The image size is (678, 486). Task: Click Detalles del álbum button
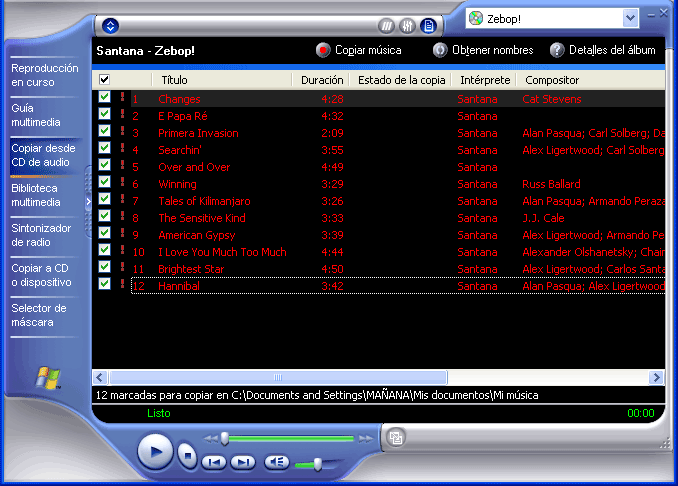(x=603, y=50)
